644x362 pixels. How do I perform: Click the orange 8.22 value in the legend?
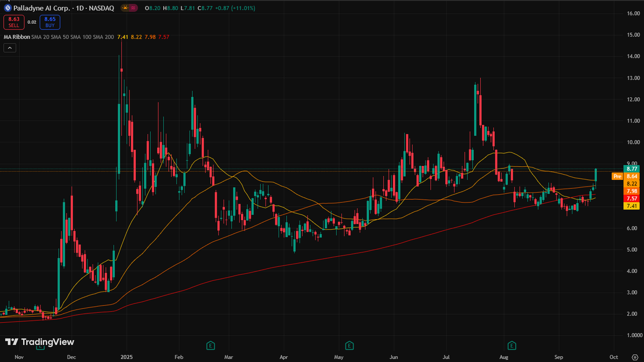[x=136, y=37]
